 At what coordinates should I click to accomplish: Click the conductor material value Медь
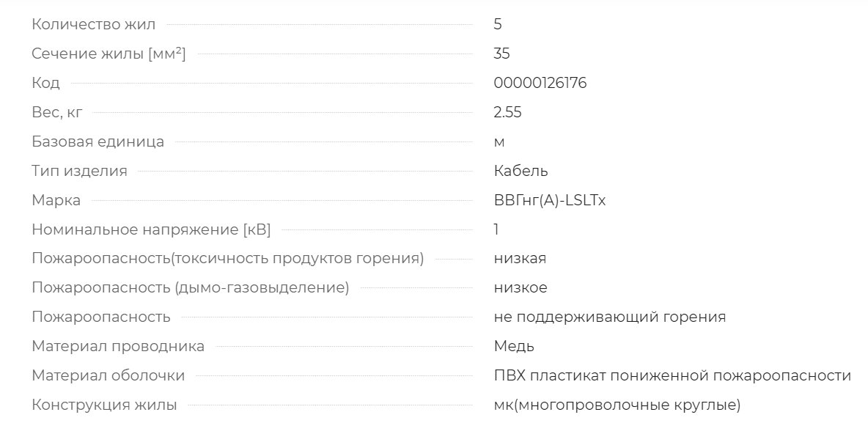(514, 347)
